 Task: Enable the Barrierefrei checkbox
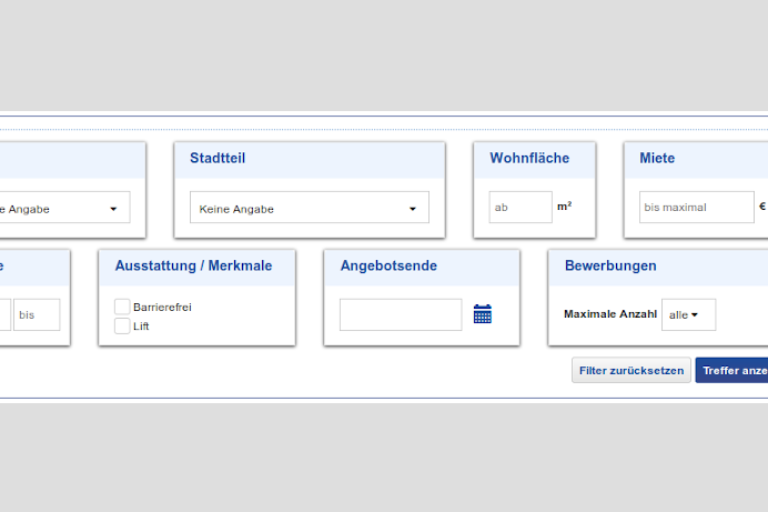122,307
